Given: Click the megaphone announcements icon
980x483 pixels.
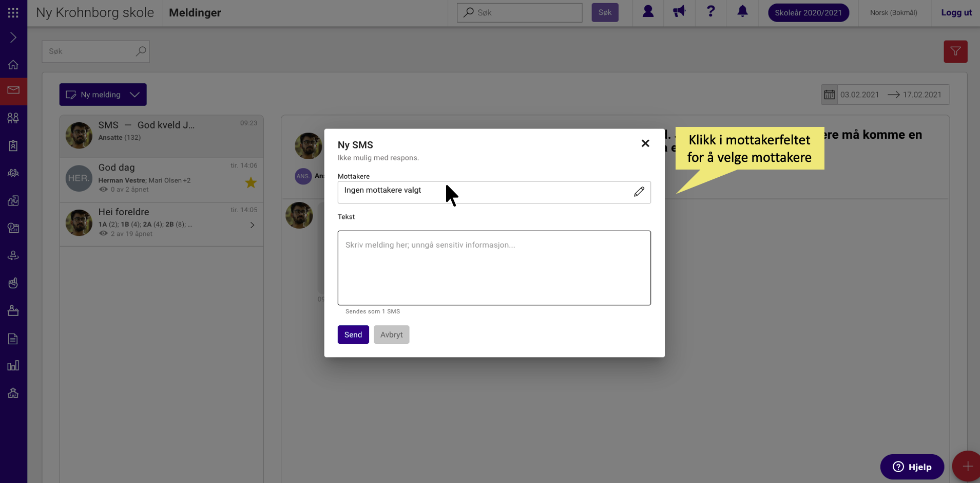Looking at the screenshot, I should pos(679,11).
